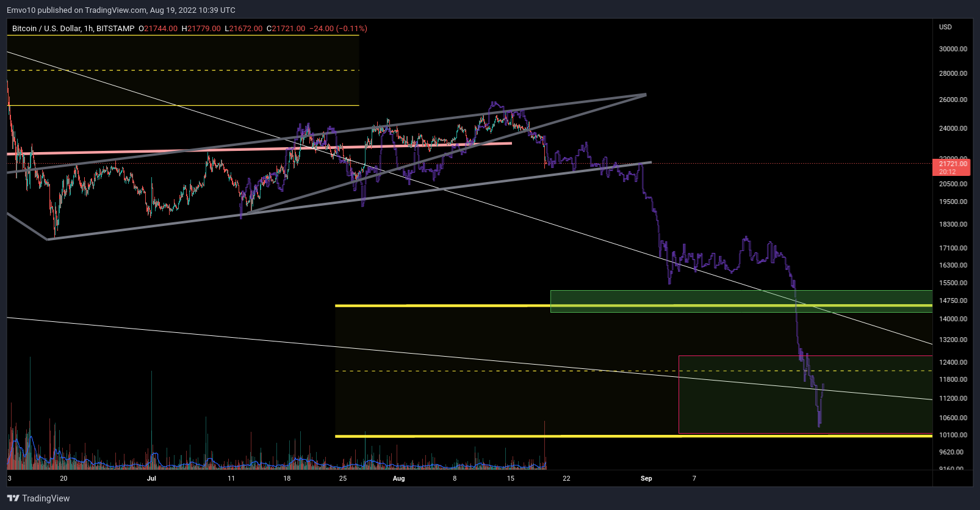
Task: Click the 'Aug' date label
Action: pos(398,478)
